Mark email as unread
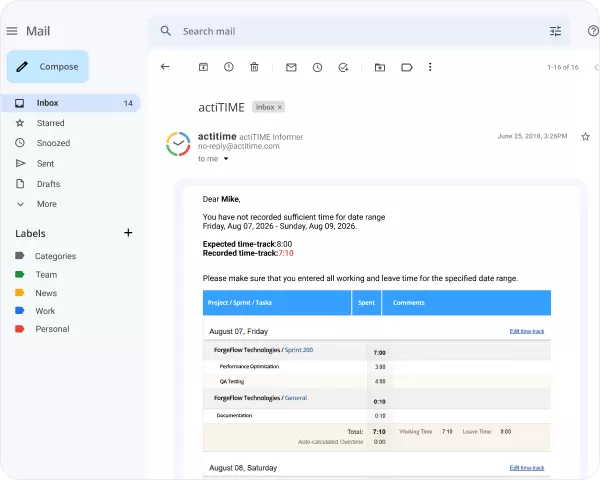The width and height of the screenshot is (600, 480). coord(291,67)
